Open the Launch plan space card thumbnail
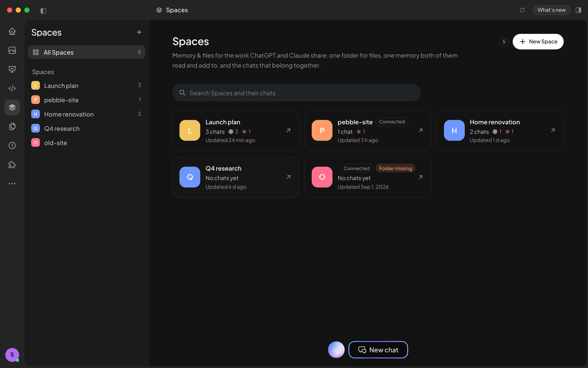The height and width of the screenshot is (368, 588). (x=190, y=130)
